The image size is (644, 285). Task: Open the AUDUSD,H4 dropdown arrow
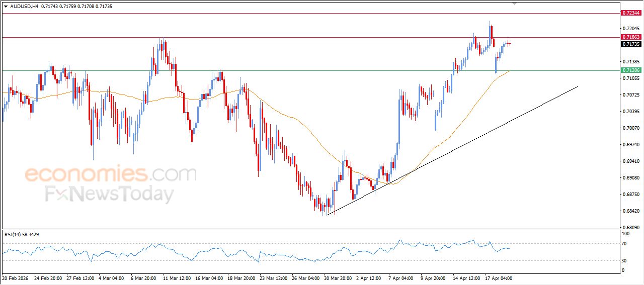(6, 6)
